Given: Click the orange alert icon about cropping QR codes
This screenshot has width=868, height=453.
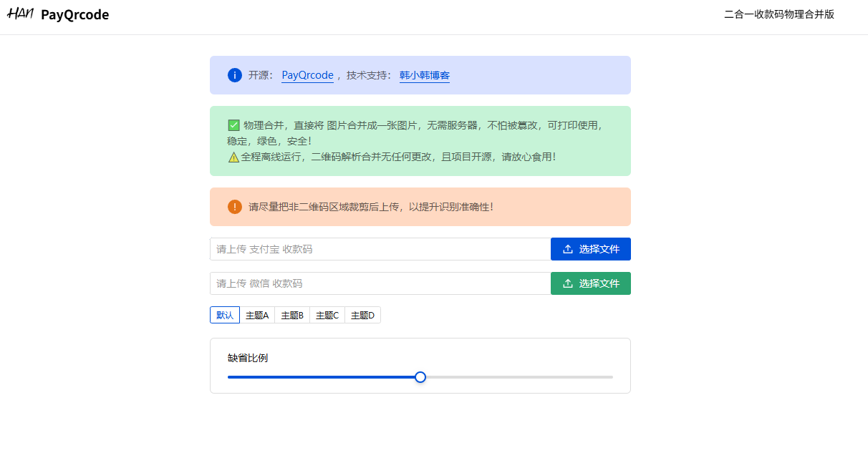Looking at the screenshot, I should 234,206.
